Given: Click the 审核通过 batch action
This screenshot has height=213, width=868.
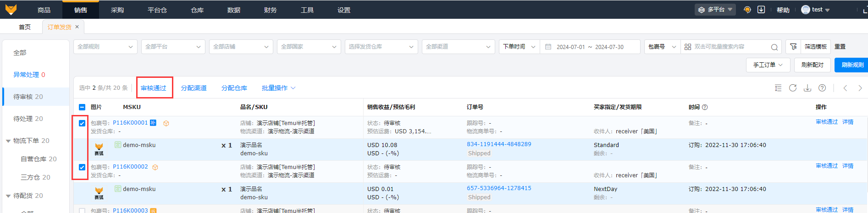Looking at the screenshot, I should (x=154, y=88).
